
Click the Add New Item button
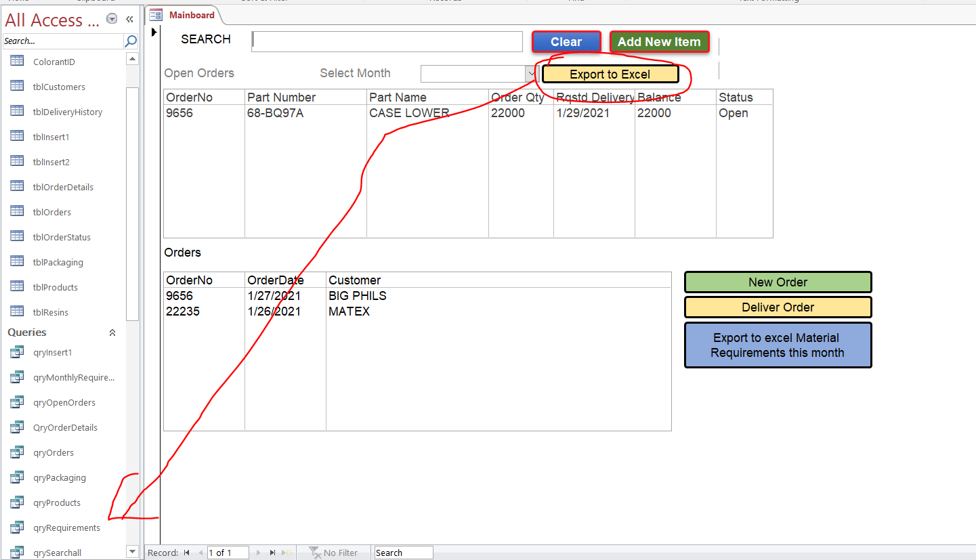pos(659,42)
